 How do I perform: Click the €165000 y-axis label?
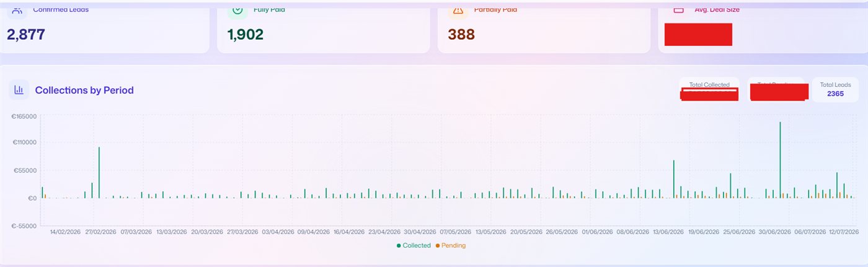(24, 116)
